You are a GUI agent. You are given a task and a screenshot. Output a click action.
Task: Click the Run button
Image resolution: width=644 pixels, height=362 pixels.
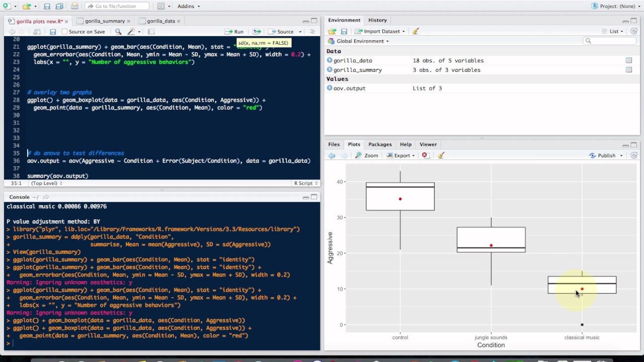(x=234, y=32)
